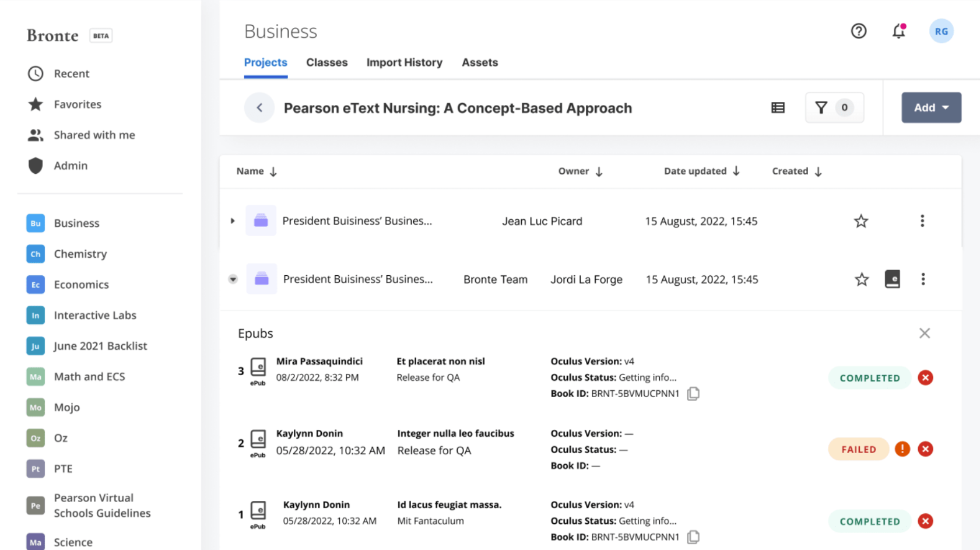The height and width of the screenshot is (550, 980).
Task: Click ePub icon for version 3
Action: tap(258, 372)
